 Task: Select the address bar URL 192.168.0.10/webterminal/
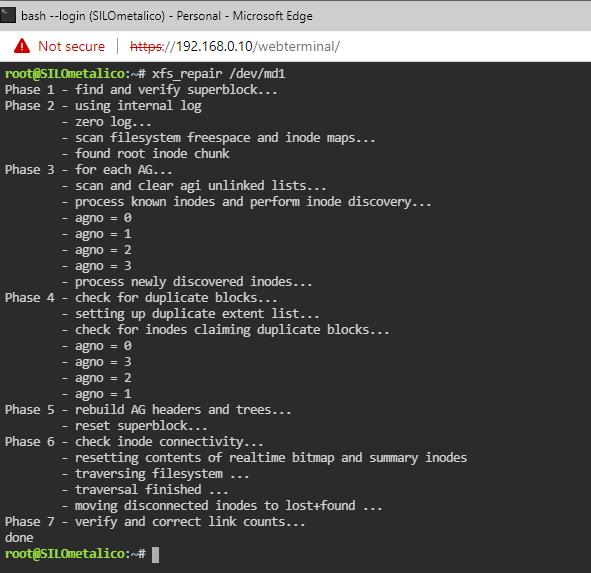[x=235, y=46]
